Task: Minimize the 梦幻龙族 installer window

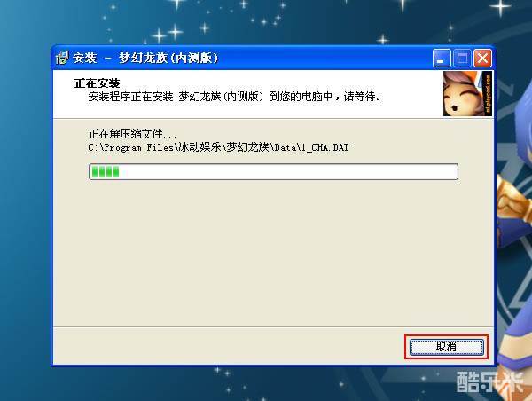Action: (442, 58)
